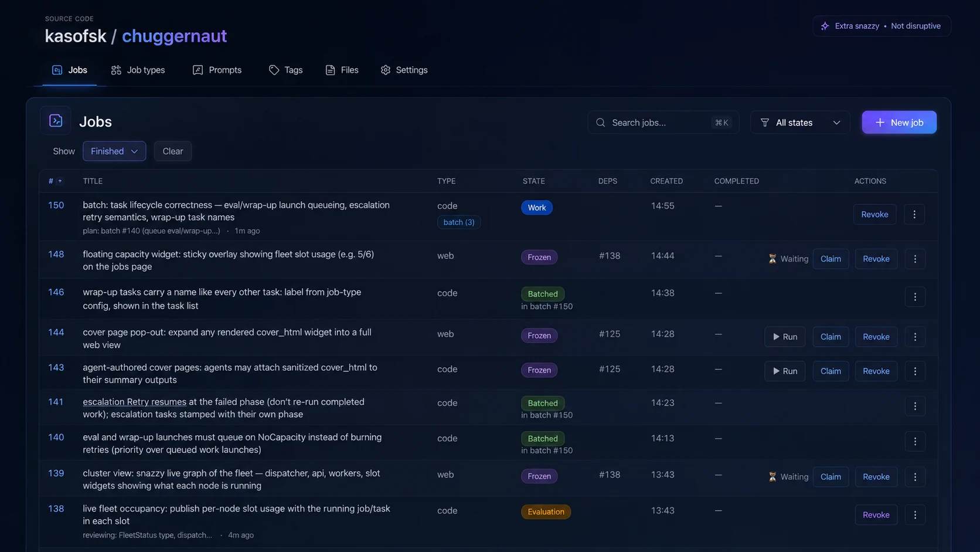Sort by the # column header
This screenshot has height=552, width=980.
[55, 181]
